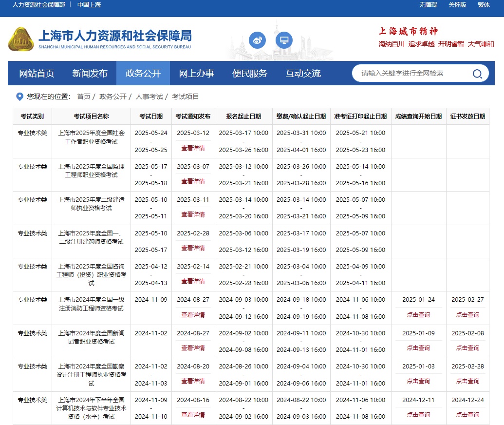Image resolution: width=504 pixels, height=425 pixels.
Task: Select exam name 上海市2025年度全国咨询工程师（投资）职业资格考试
Action: (91, 275)
